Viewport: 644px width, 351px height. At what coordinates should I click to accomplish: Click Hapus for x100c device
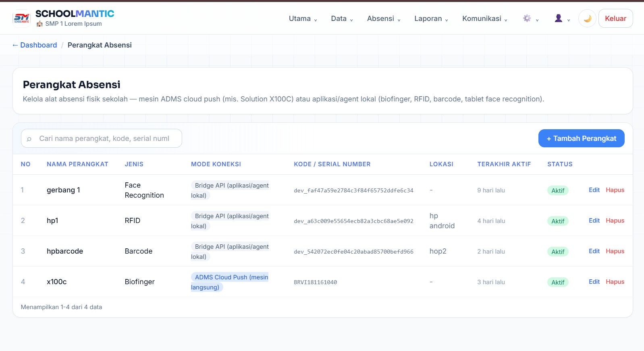point(615,282)
